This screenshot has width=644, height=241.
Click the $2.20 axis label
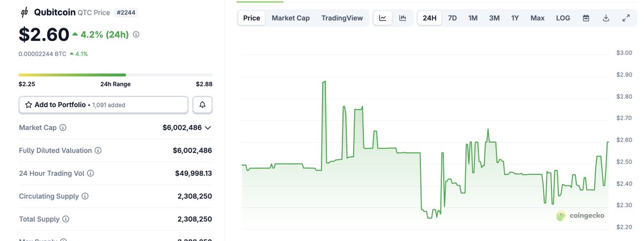coord(624,227)
